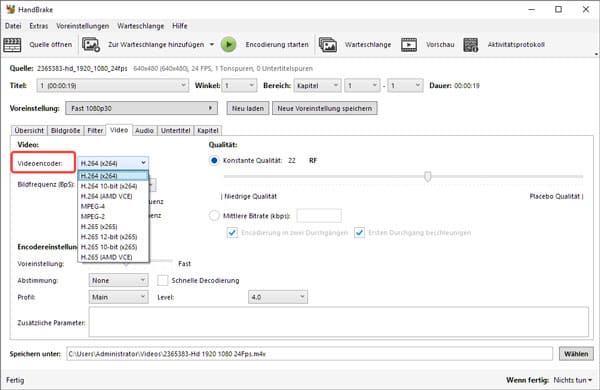Open the Fast 1080p30 preset selector
Screen dimensions: 600x390
click(x=142, y=108)
